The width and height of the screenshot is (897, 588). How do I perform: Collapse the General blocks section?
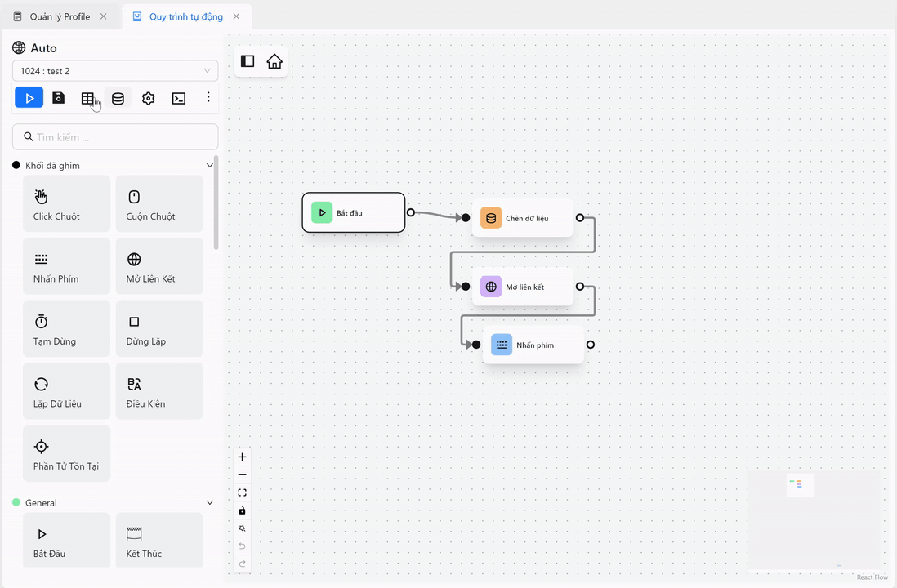pos(209,503)
